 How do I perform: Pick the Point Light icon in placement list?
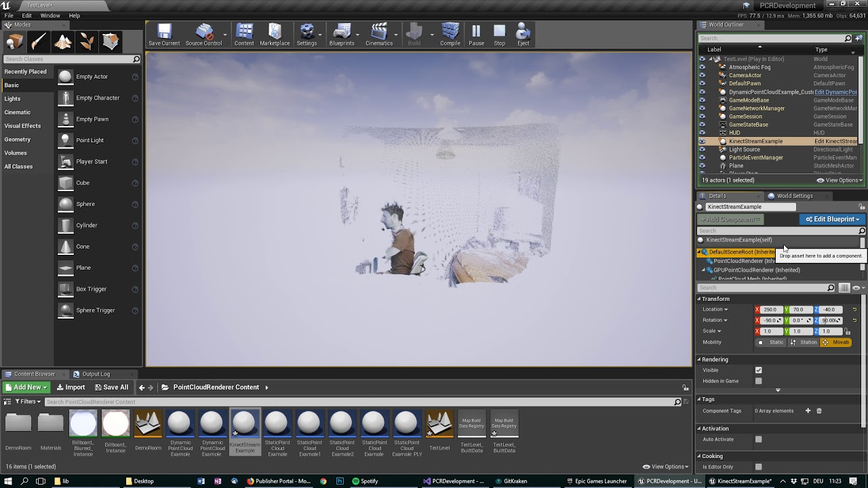[x=65, y=140]
